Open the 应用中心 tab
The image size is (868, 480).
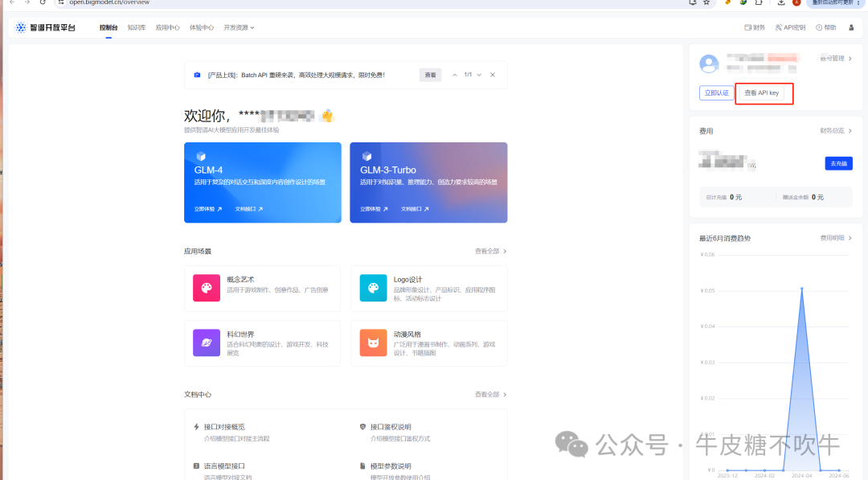[167, 27]
